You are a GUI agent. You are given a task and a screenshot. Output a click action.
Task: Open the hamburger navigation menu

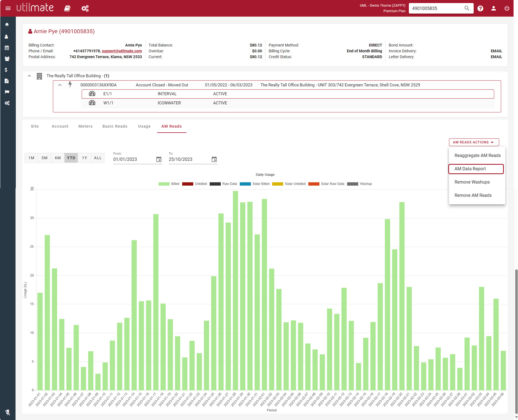point(8,8)
